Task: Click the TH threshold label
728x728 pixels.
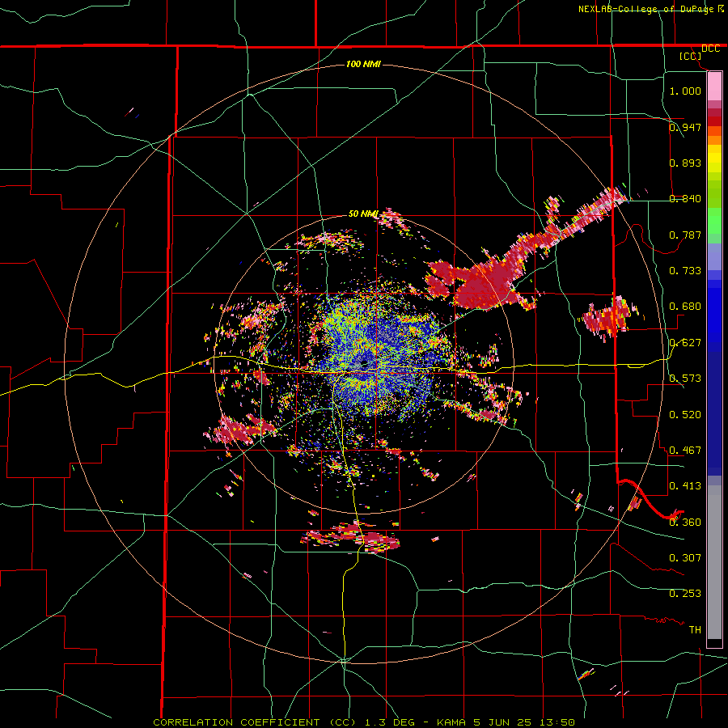Action: pos(695,630)
